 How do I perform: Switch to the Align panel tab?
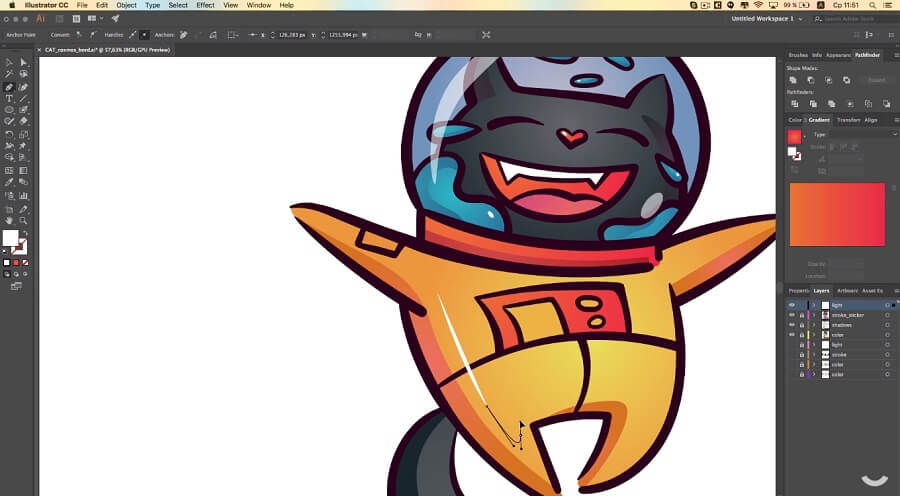pyautogui.click(x=871, y=120)
